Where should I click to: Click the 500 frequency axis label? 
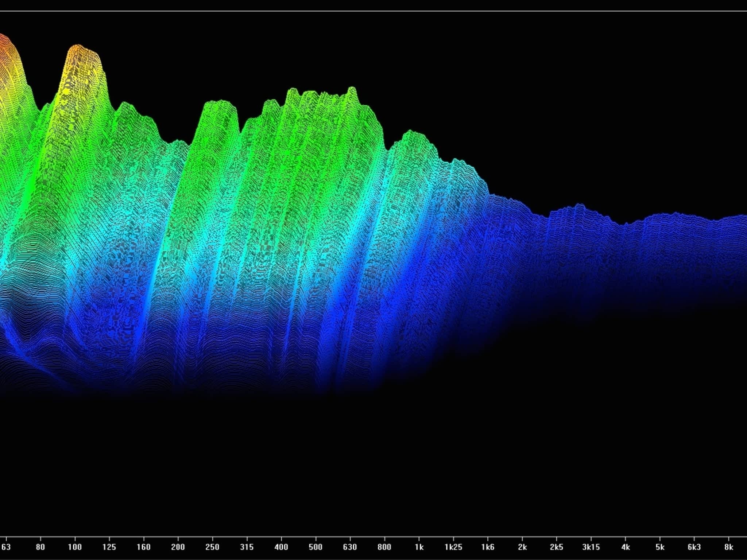click(x=316, y=547)
